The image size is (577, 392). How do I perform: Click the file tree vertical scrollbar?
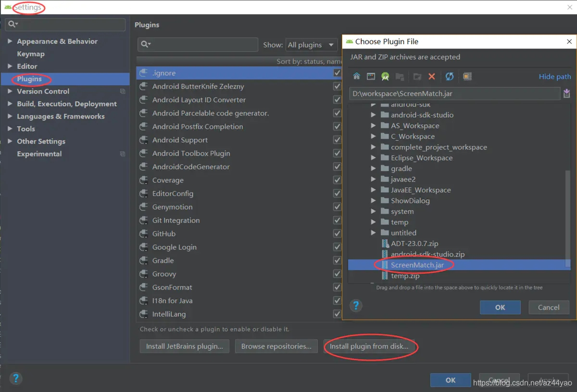tap(568, 219)
